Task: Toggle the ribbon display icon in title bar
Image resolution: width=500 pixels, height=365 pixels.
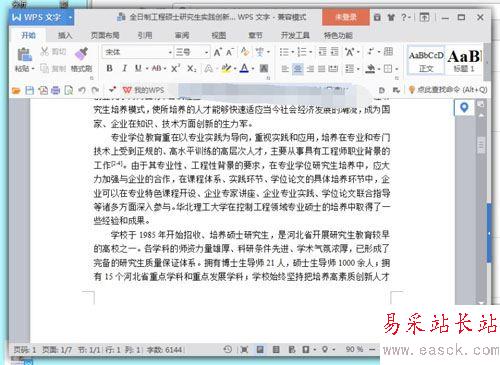Action: tap(424, 17)
